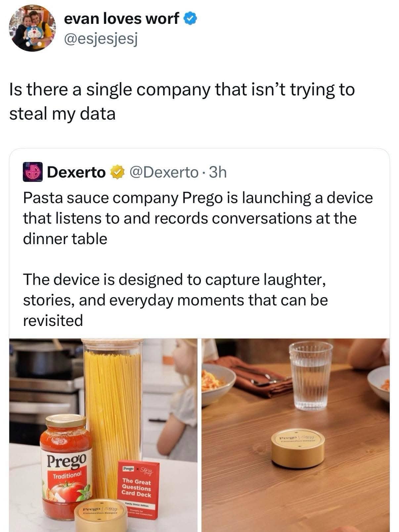The image size is (399, 532).
Task: Open the 3h timestamp on the quoted tweet
Action: (219, 172)
